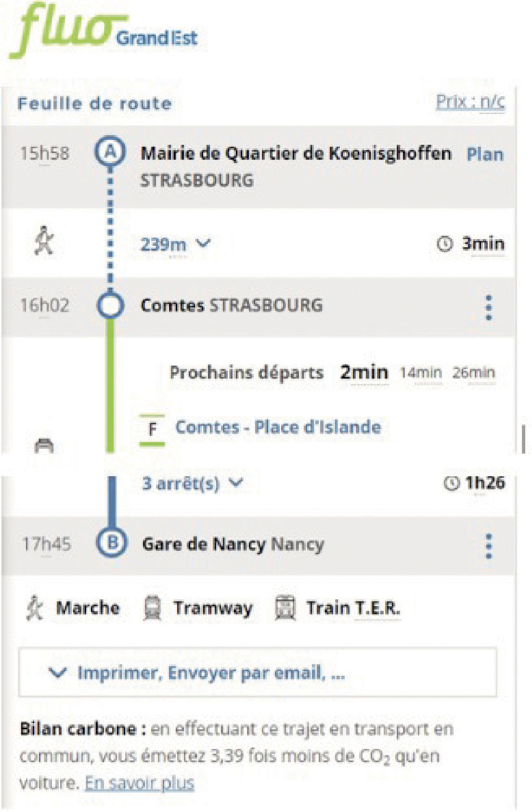Image resolution: width=532 pixels, height=812 pixels.
Task: Open the Prix : n/c link
Action: click(470, 102)
